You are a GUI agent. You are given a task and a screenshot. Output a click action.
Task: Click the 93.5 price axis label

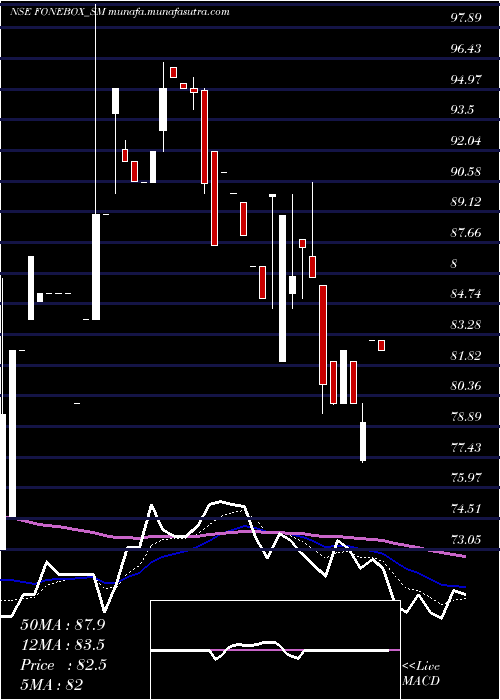coord(462,110)
